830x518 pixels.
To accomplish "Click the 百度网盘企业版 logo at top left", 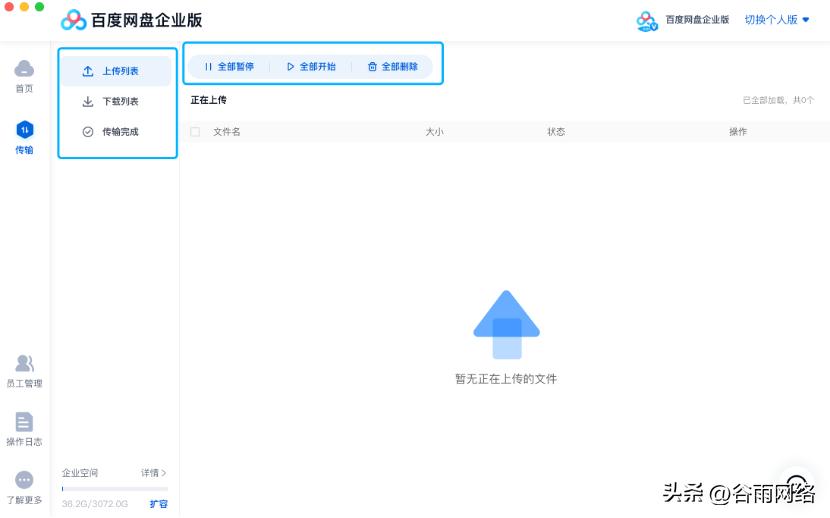I will click(x=131, y=20).
